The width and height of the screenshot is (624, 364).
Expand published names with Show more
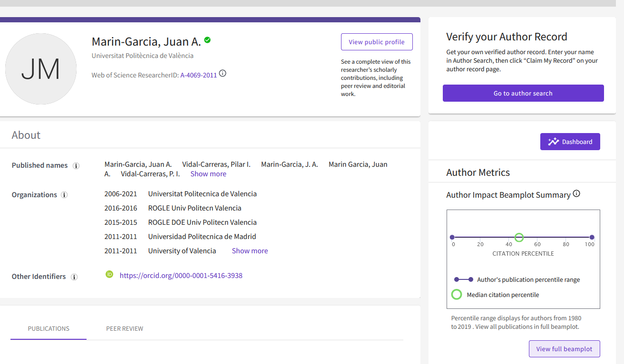pos(208,174)
